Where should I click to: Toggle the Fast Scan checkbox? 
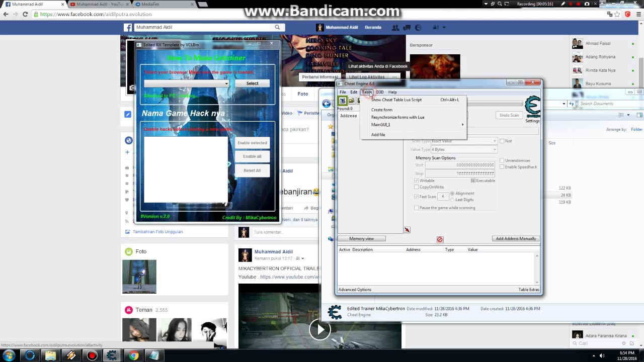tap(416, 197)
